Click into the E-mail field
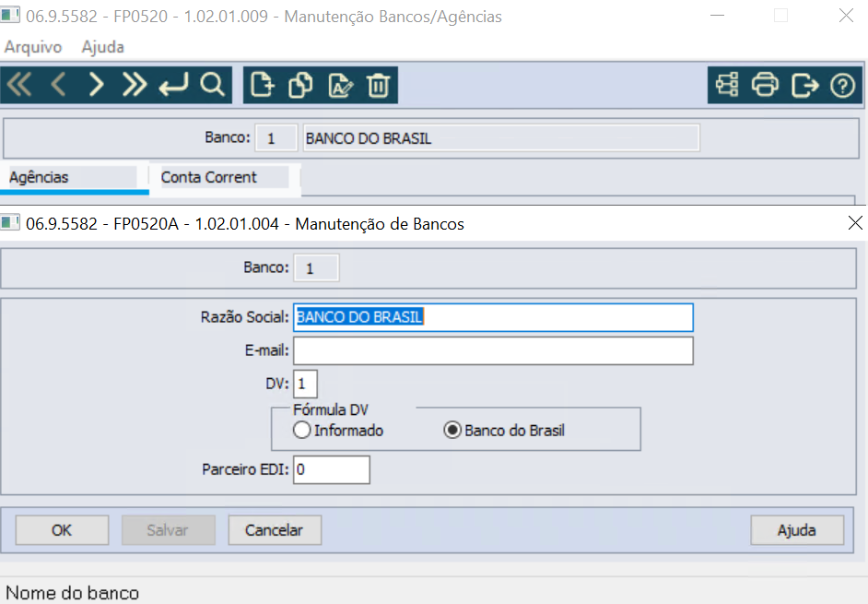The image size is (868, 604). 493,350
